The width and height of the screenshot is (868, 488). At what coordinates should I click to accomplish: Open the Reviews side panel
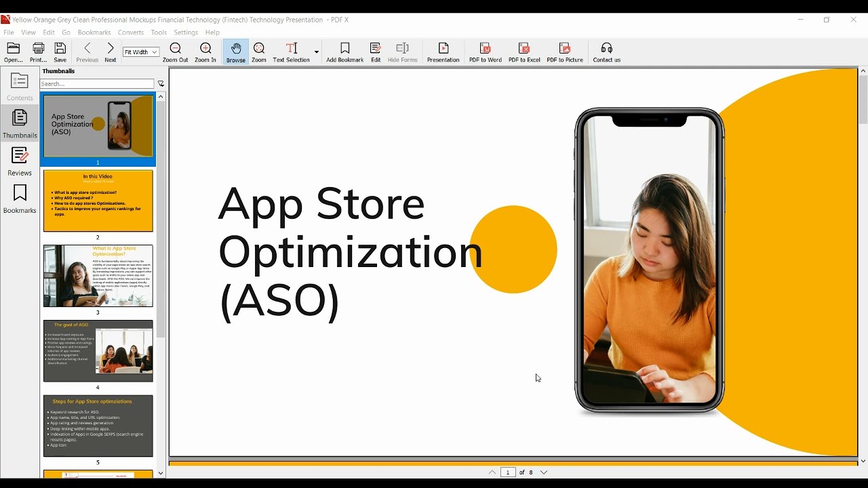point(20,161)
